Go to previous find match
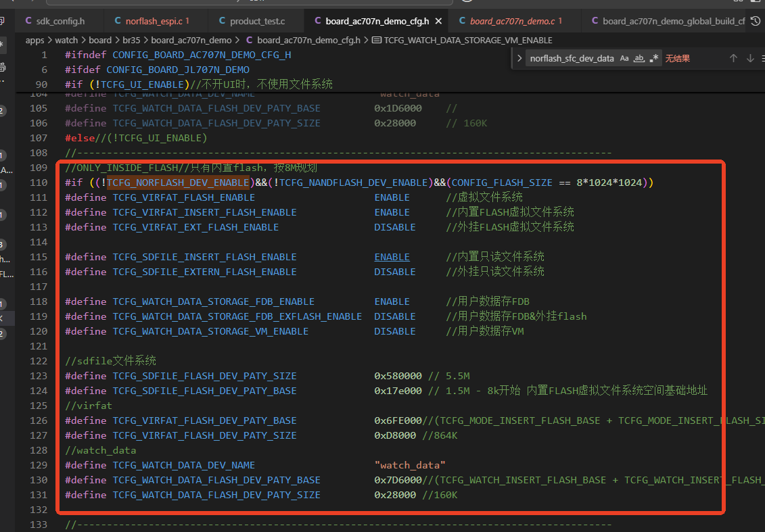Screen dimensions: 765x532 (733, 59)
